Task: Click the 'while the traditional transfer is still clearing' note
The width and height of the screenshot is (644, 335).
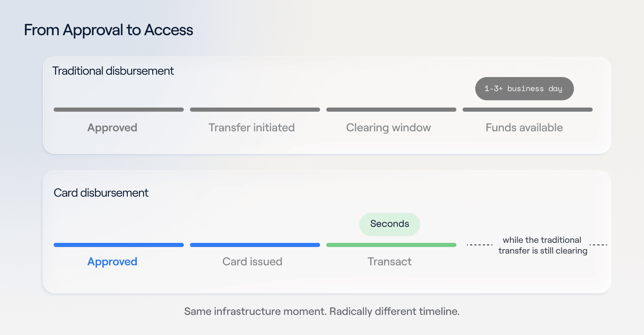Action: pos(542,246)
